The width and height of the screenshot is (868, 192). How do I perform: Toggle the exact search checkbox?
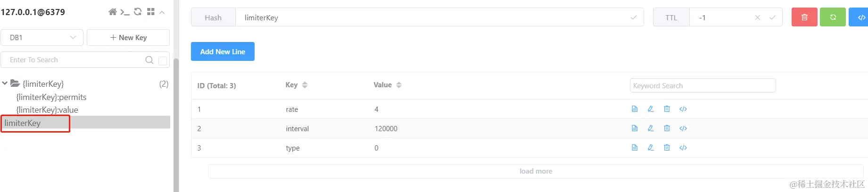click(x=163, y=60)
